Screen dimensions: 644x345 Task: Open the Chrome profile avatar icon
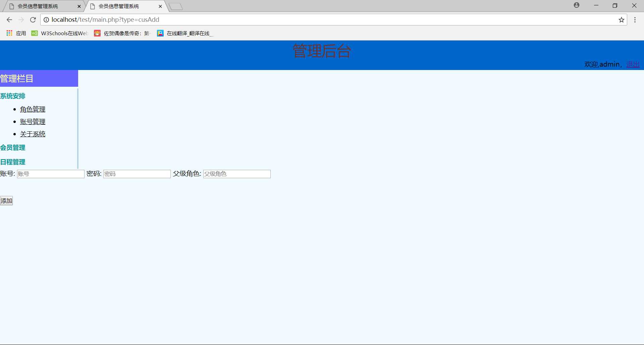click(577, 5)
